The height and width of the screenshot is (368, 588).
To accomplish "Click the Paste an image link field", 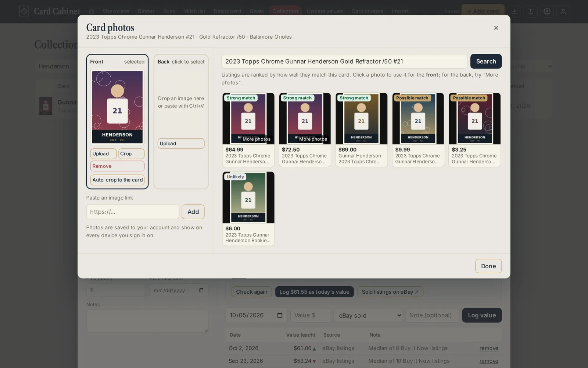I will point(133,212).
